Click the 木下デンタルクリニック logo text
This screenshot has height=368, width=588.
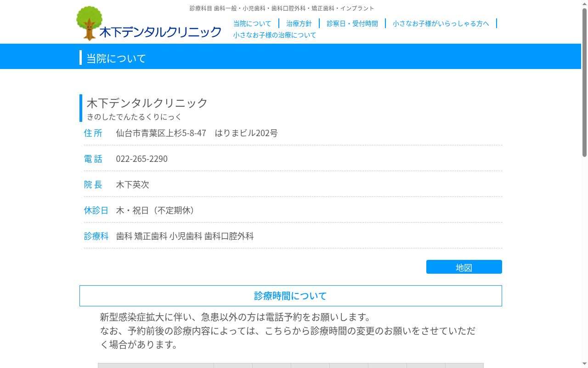coord(160,32)
